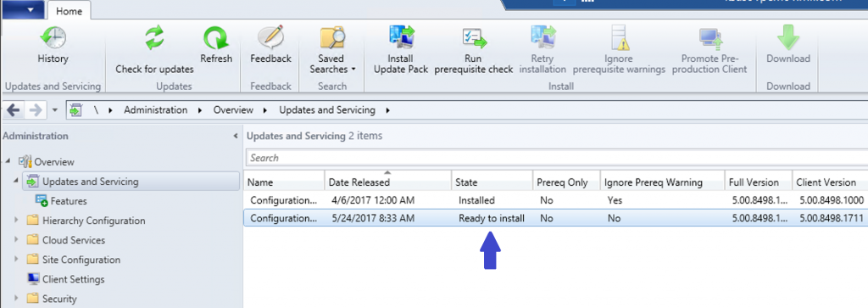
Task: Click Administration in breadcrumb path
Action: [x=156, y=110]
